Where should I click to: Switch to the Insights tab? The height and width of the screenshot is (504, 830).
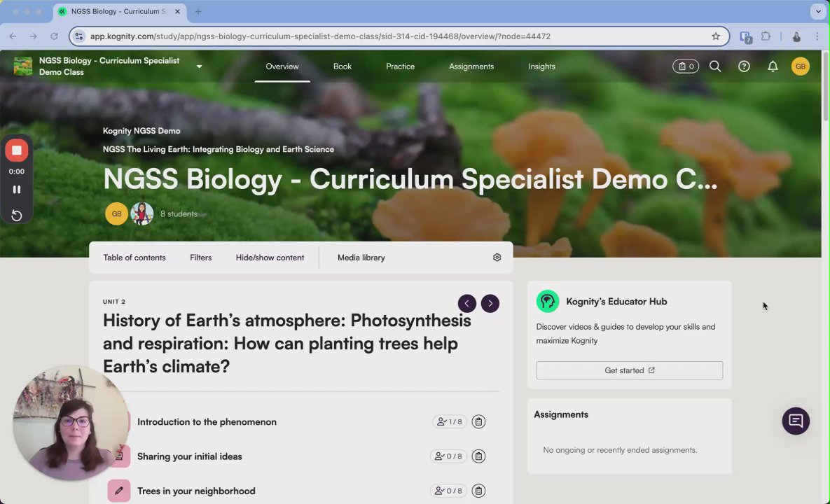coord(541,66)
